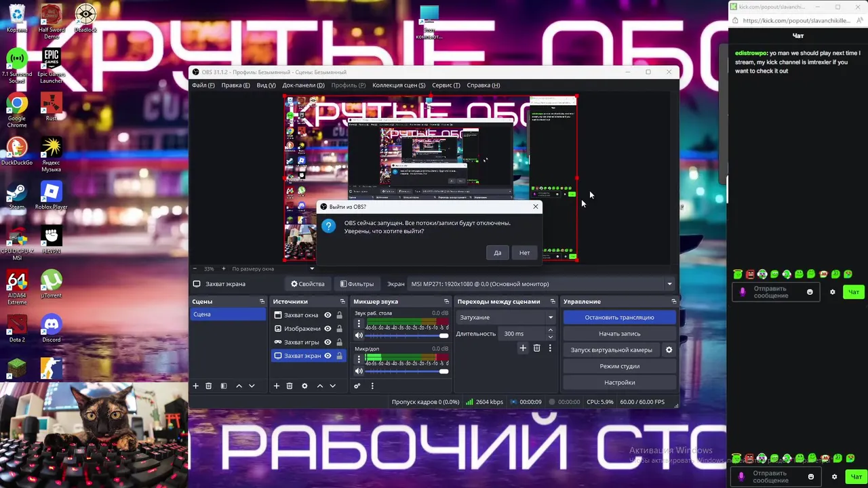
Task: Open scene filters icon in Сцены panel
Action: coord(224,386)
